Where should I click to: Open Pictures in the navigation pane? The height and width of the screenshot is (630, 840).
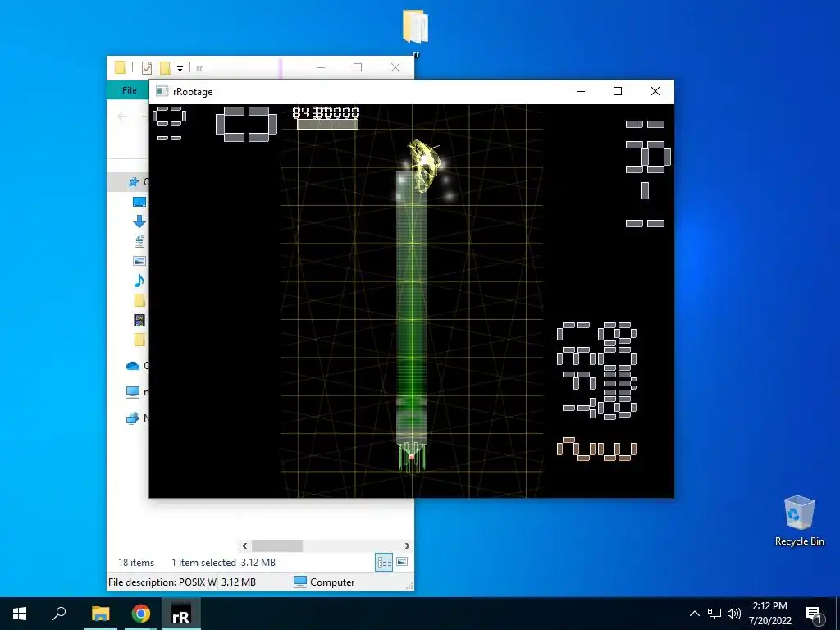(139, 261)
